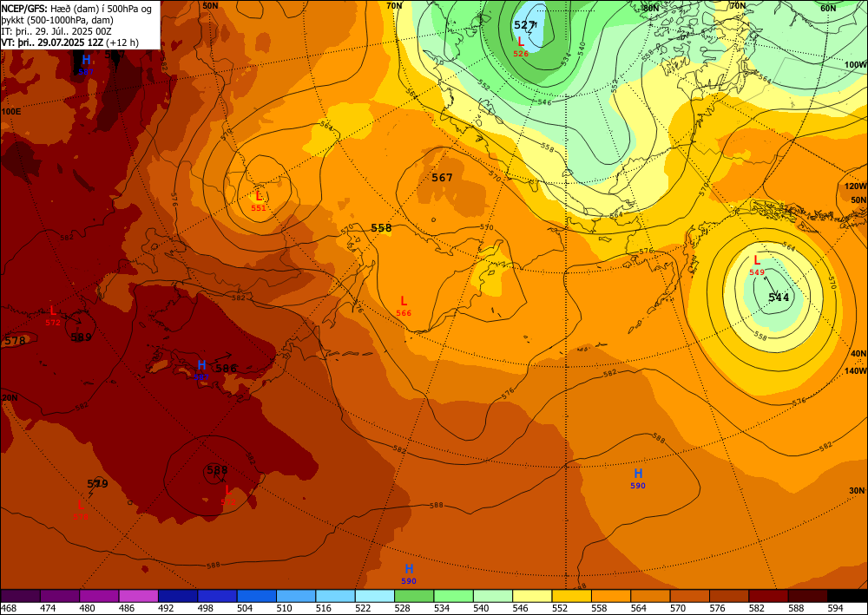Select the '100W' longitude label
This screenshot has height=615, width=868.
click(x=855, y=65)
